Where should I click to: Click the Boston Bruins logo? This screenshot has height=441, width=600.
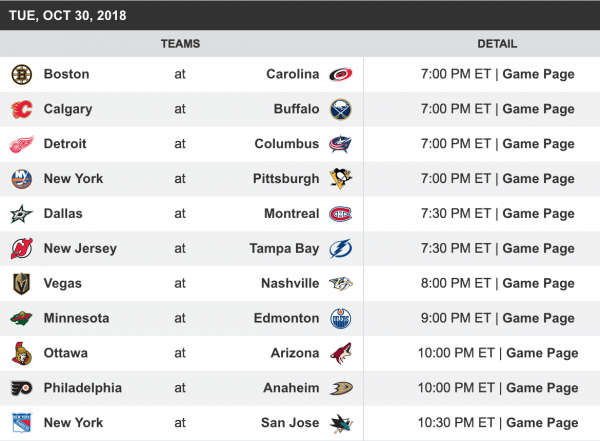point(21,74)
